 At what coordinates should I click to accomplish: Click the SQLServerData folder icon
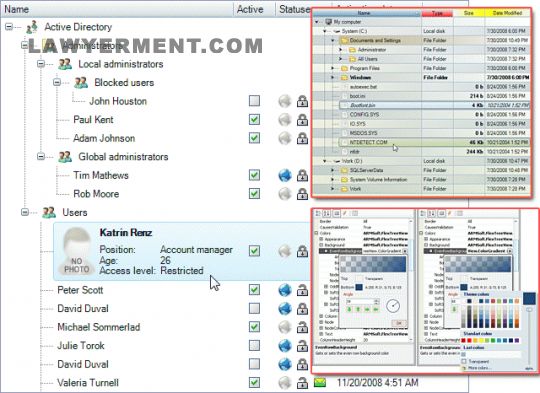coord(344,170)
